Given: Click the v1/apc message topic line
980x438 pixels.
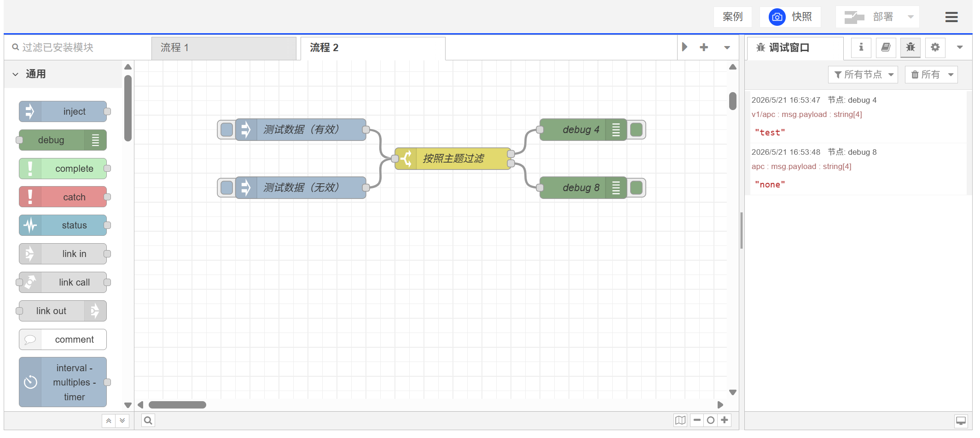Looking at the screenshot, I should [807, 114].
